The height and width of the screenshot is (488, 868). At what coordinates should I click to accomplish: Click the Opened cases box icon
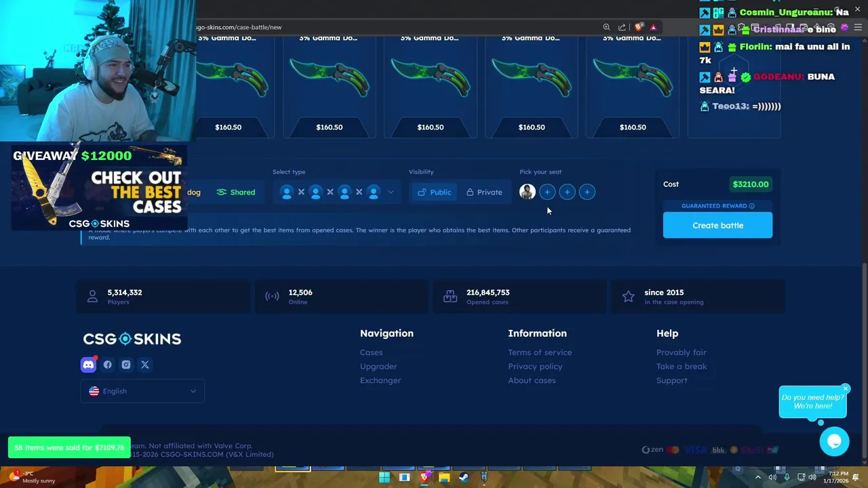[x=450, y=296]
